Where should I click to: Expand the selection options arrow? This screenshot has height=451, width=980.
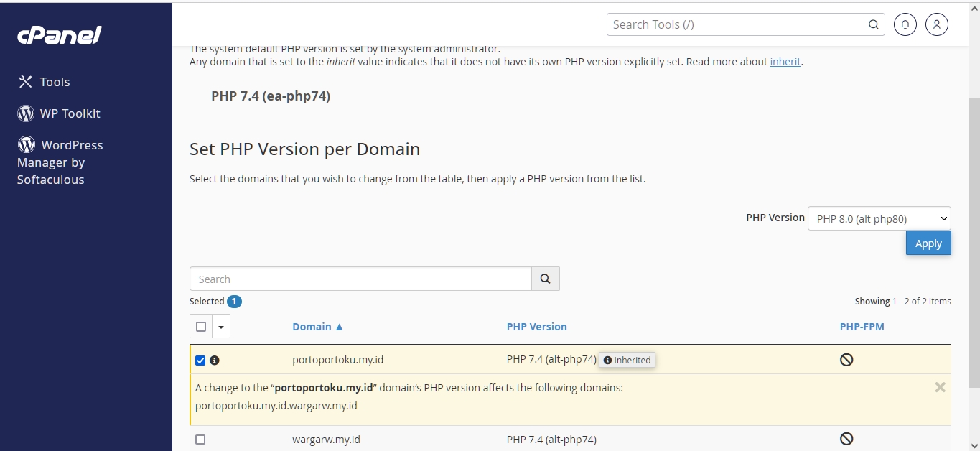click(x=221, y=327)
